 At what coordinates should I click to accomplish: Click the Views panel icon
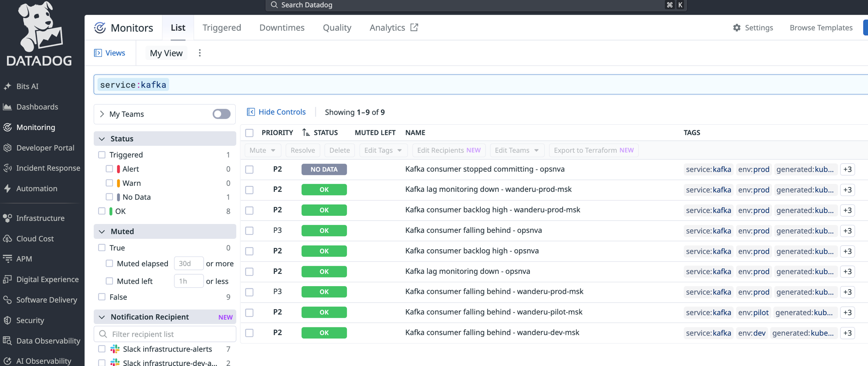98,53
